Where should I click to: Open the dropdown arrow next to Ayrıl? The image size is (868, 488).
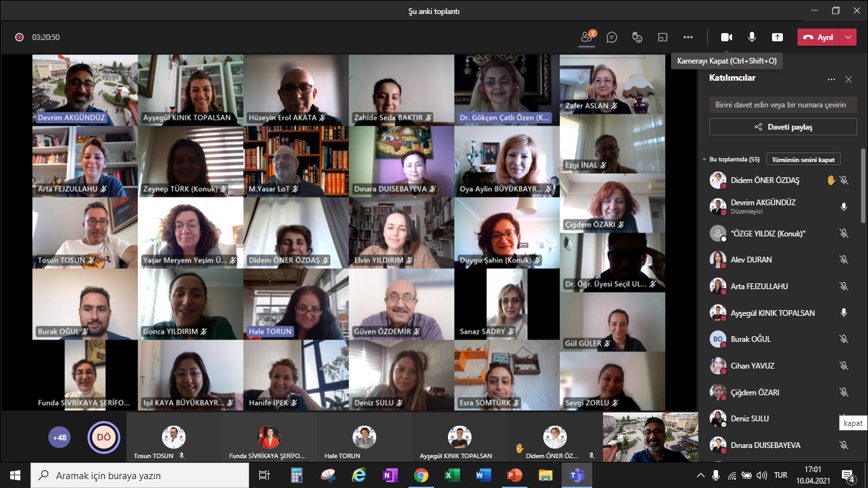pos(848,37)
